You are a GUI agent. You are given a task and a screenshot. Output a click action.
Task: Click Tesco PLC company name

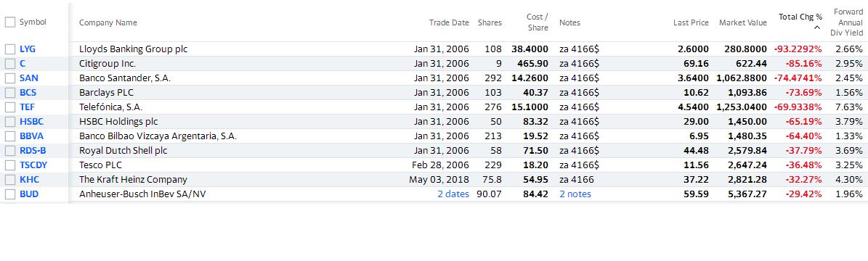point(101,165)
